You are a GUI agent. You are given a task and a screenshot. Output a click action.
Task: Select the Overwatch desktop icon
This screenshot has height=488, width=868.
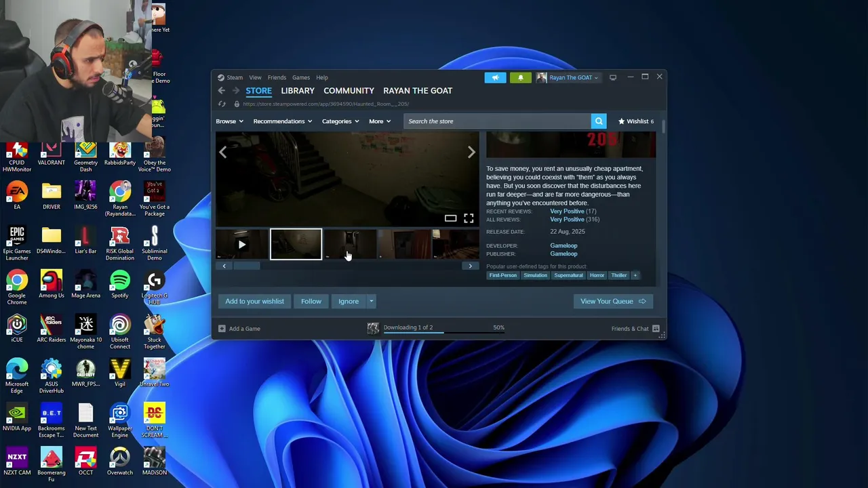(x=120, y=462)
